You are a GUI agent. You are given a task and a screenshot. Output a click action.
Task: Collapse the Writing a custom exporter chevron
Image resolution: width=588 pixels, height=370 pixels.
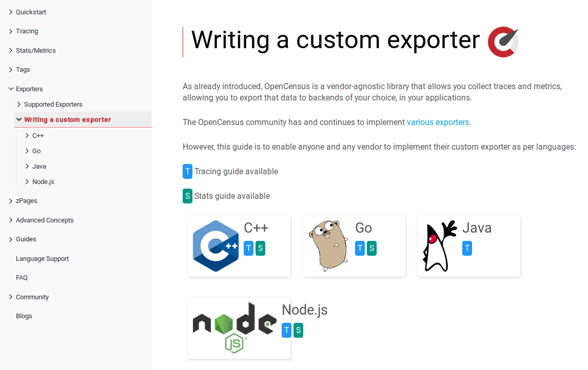point(19,119)
